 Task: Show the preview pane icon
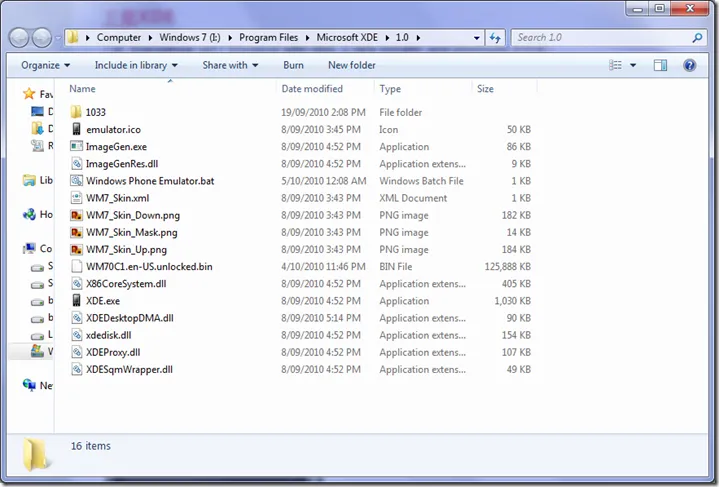pyautogui.click(x=660, y=65)
